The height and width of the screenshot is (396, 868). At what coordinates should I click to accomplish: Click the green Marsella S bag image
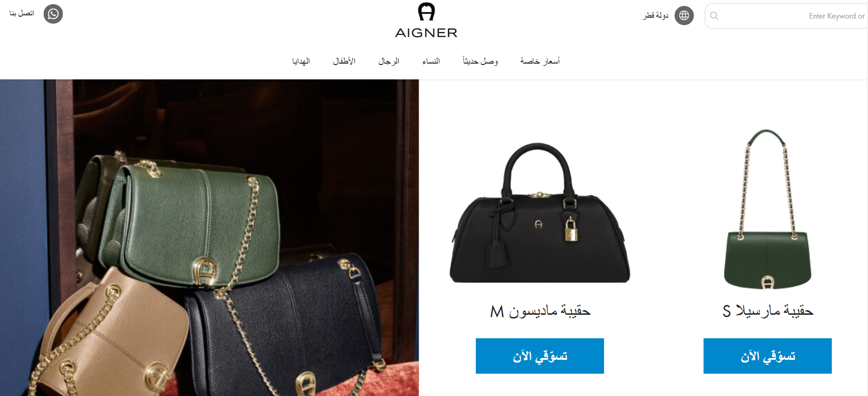point(768,209)
